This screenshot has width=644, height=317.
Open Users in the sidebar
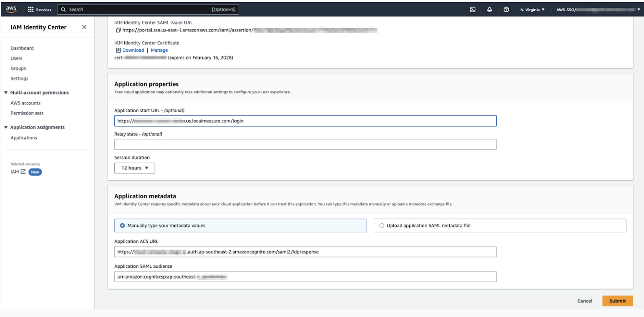point(16,58)
